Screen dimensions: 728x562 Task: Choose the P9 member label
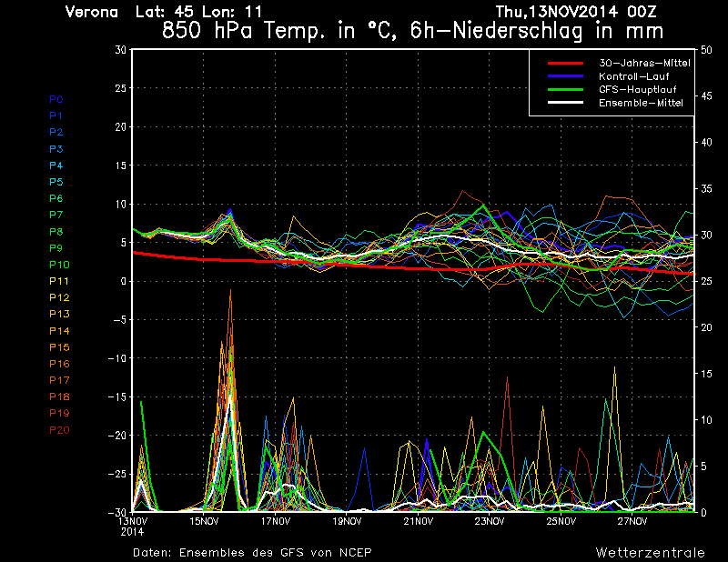coord(56,248)
